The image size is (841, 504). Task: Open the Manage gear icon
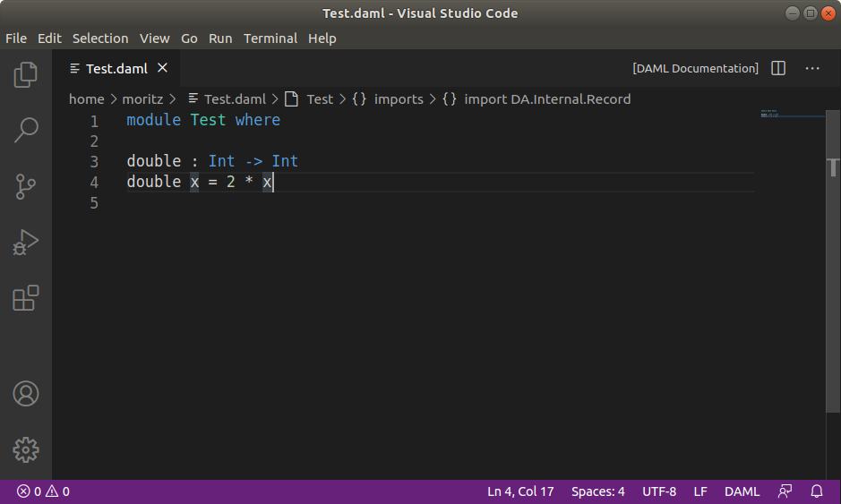coord(26,448)
